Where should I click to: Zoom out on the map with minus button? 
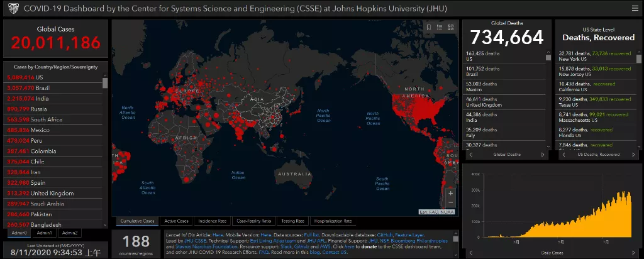pos(450,202)
